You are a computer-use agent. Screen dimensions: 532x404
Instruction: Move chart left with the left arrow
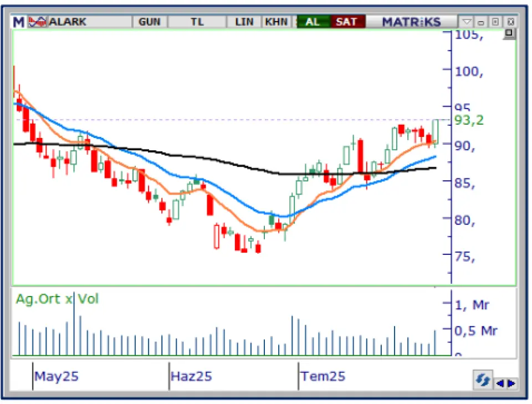(500, 383)
